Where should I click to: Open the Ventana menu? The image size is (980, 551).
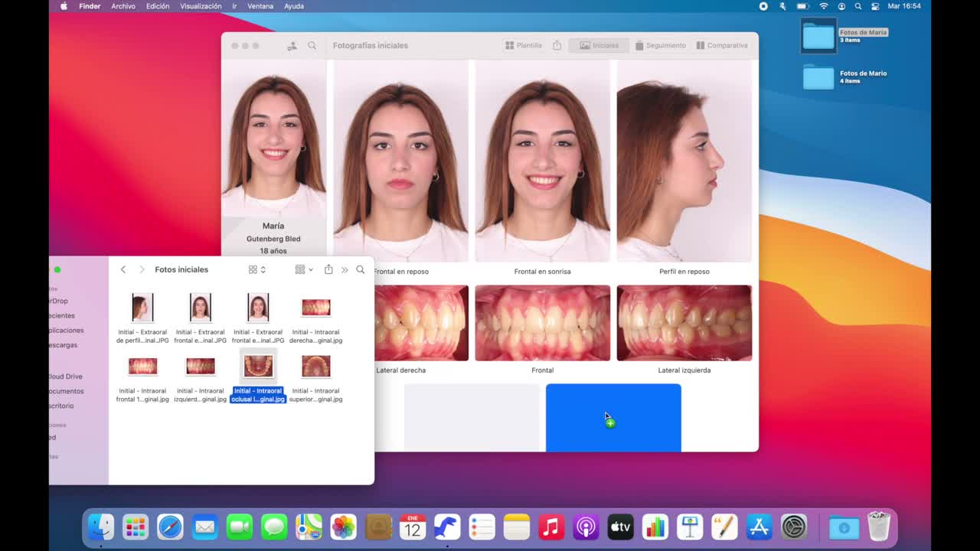coord(260,6)
